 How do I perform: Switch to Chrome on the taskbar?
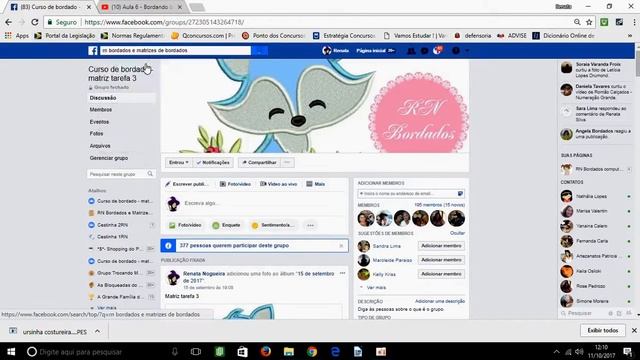pyautogui.click(x=312, y=351)
